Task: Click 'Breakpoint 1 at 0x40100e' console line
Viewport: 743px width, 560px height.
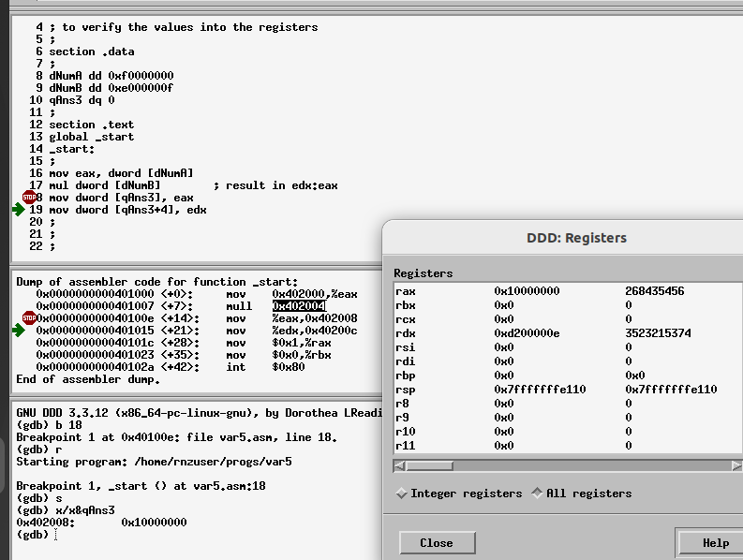Action: coord(177,436)
